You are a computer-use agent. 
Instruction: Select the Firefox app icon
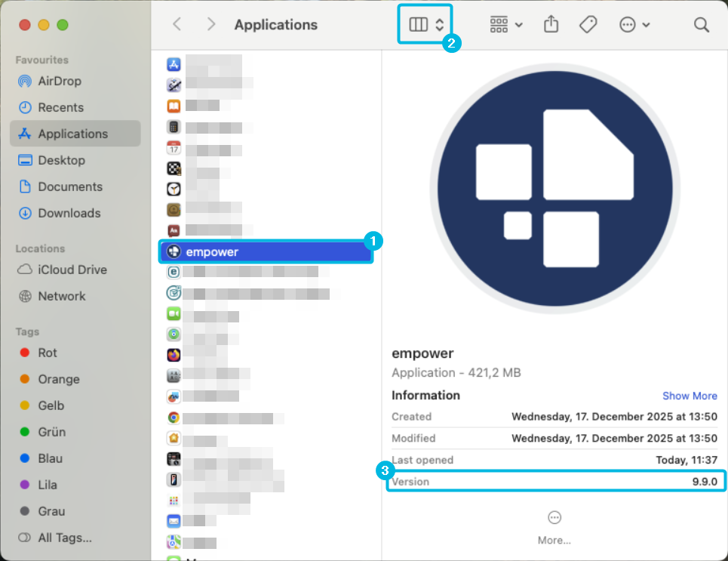click(174, 355)
